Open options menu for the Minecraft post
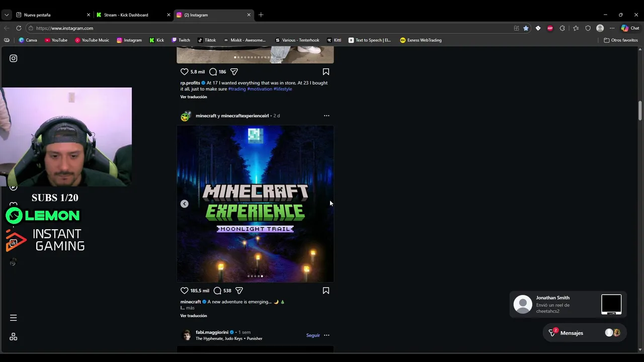Image resolution: width=644 pixels, height=362 pixels. click(x=327, y=116)
